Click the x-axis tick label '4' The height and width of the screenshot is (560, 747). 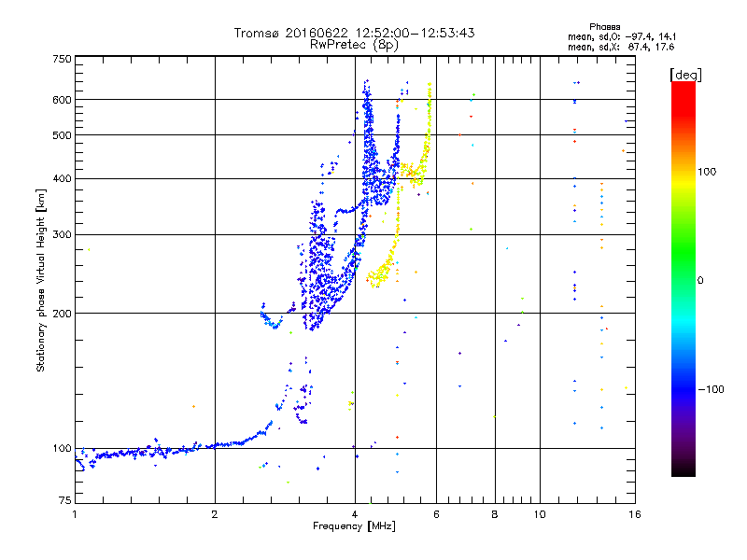point(355,514)
